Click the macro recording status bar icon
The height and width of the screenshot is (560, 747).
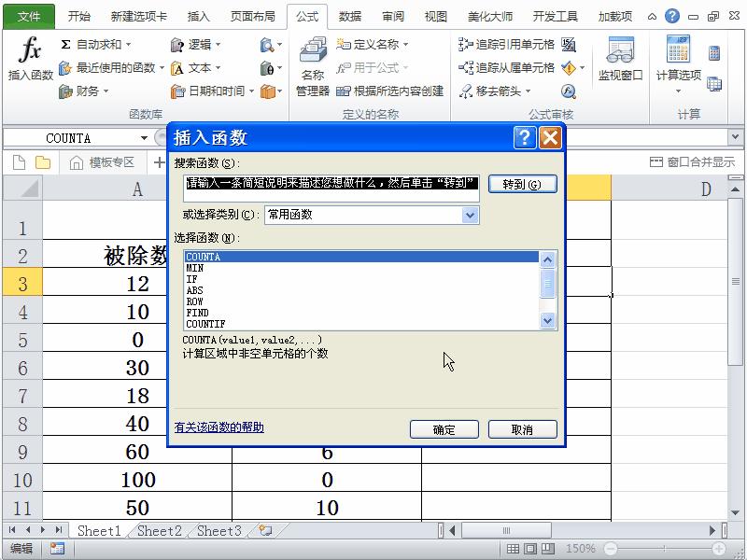click(57, 549)
